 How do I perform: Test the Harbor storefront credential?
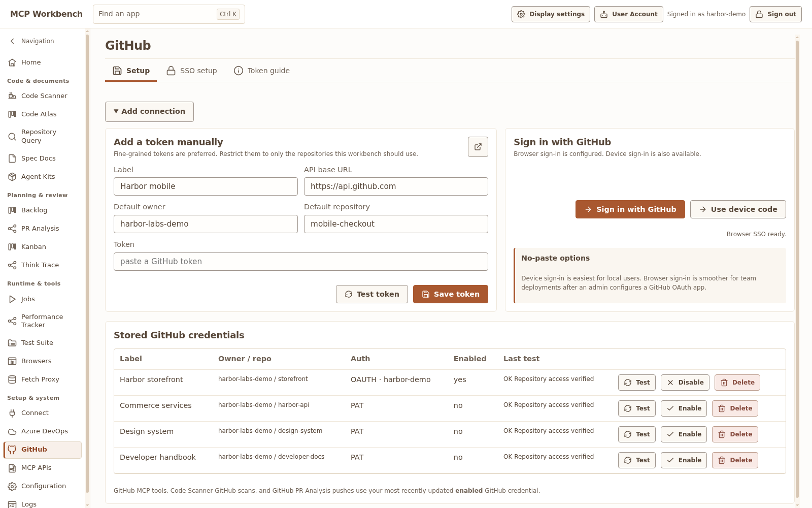637,383
